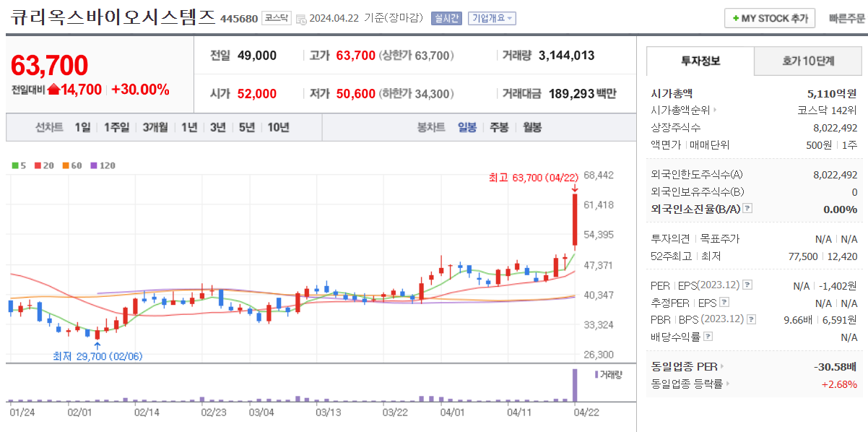The image size is (868, 432).
Task: Click the 빠른주문 link
Action: [847, 19]
